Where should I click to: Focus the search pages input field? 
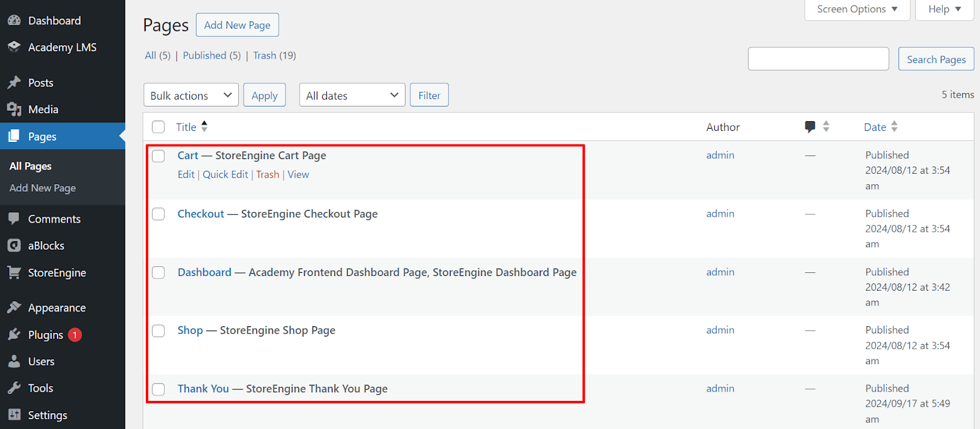coord(818,59)
